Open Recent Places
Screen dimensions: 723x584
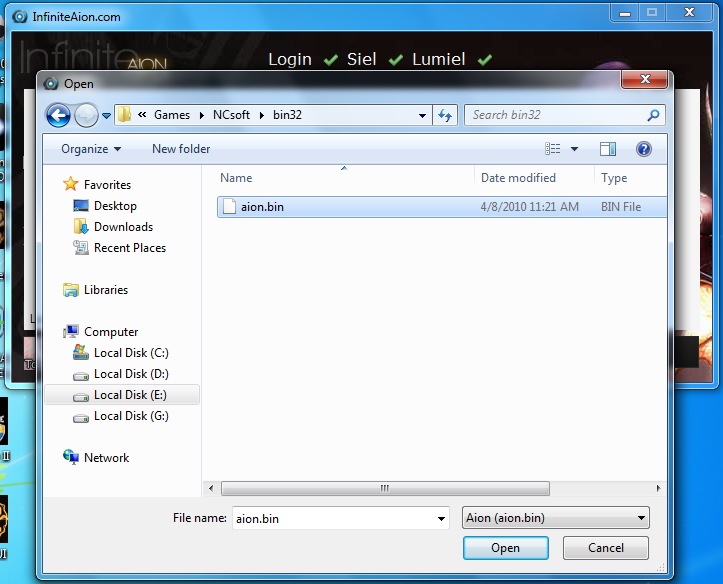pyautogui.click(x=130, y=248)
